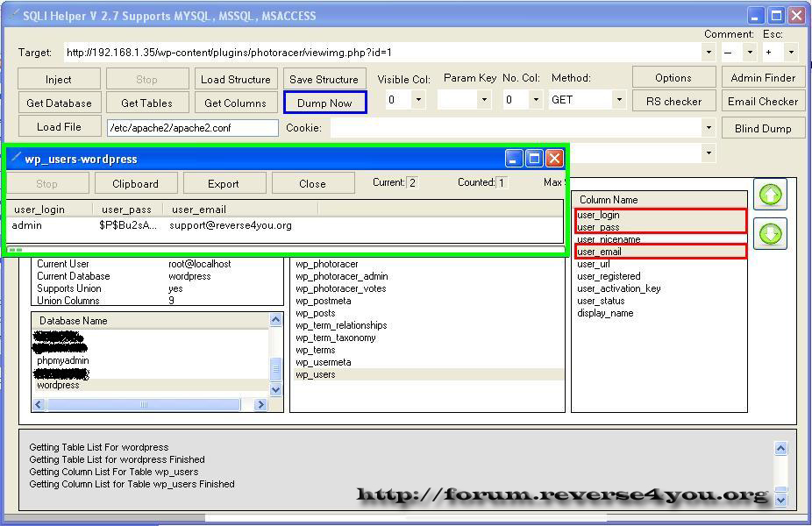The image size is (812, 526).
Task: Select user_registered column
Action: (659, 276)
